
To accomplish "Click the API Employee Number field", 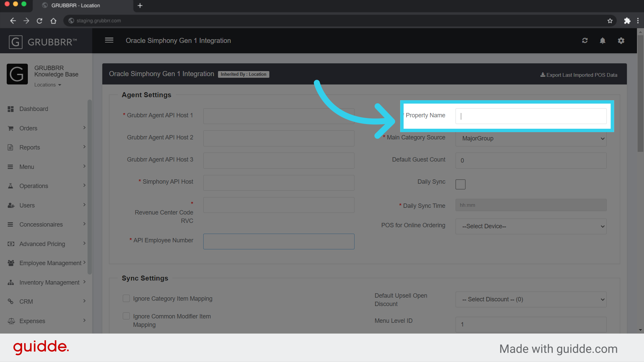I will click(x=279, y=241).
